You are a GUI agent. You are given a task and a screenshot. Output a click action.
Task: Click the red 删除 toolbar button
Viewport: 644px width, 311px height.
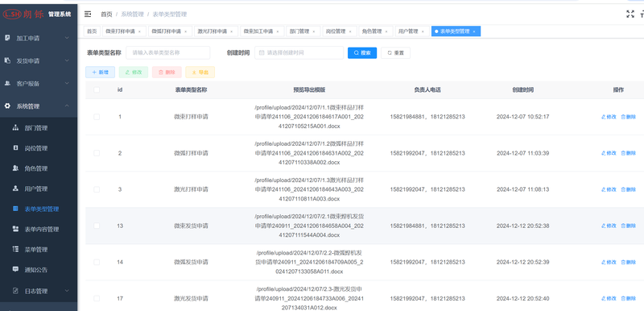[x=167, y=73]
